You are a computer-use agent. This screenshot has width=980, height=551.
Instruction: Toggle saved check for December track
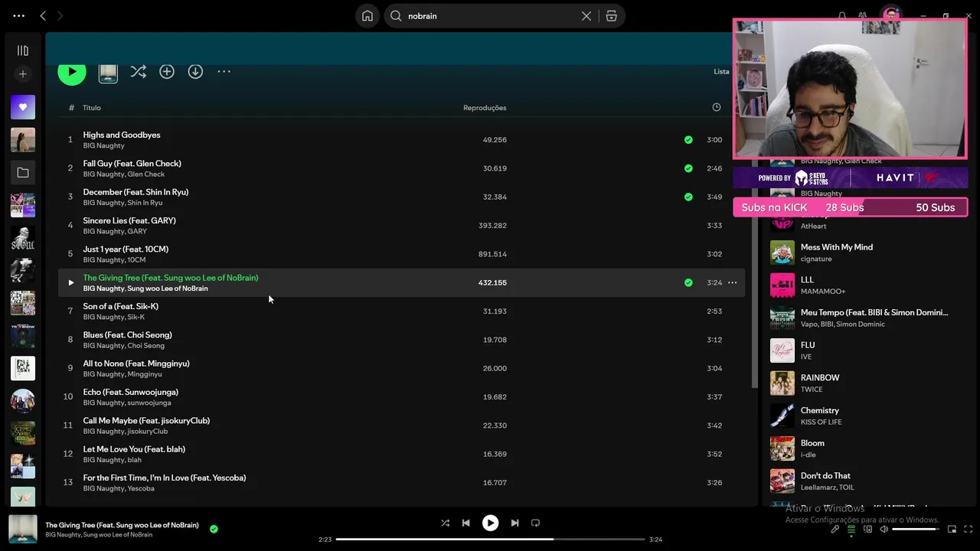click(688, 197)
